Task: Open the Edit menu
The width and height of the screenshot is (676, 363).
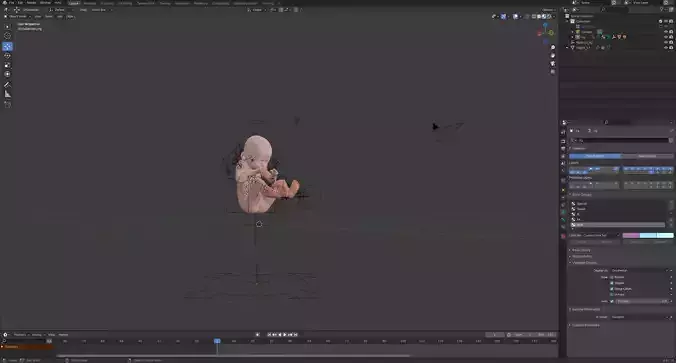Action: click(x=20, y=3)
